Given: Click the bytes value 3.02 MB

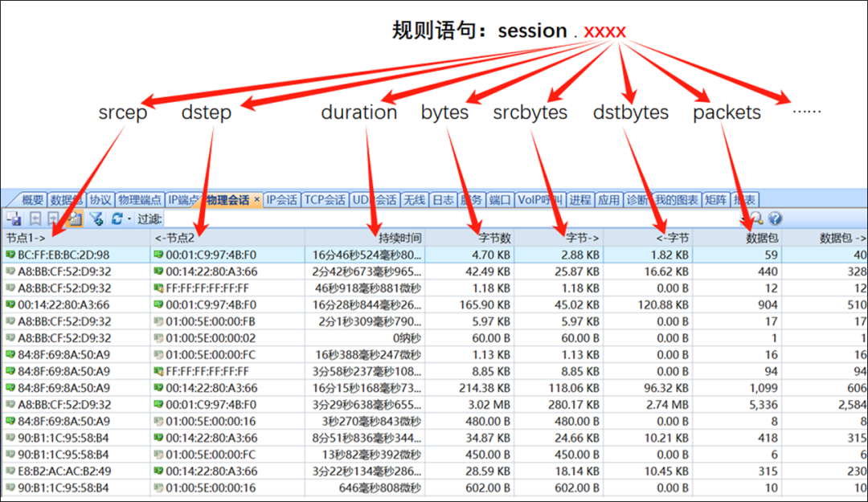Looking at the screenshot, I should tap(490, 405).
